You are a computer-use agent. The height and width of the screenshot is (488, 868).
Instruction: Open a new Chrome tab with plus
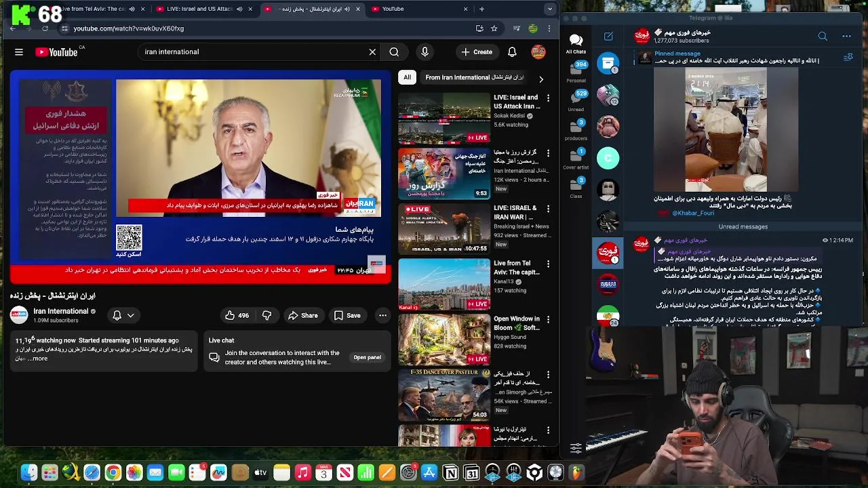[x=481, y=9]
